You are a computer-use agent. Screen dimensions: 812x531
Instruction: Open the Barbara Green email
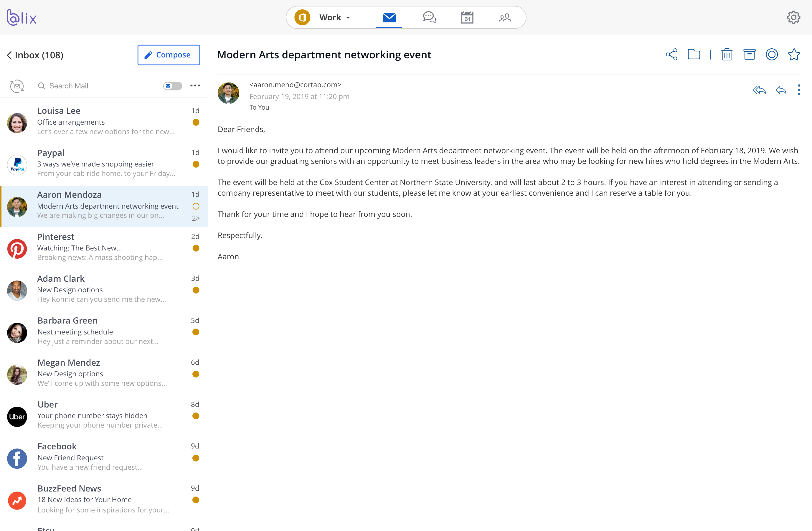point(104,332)
